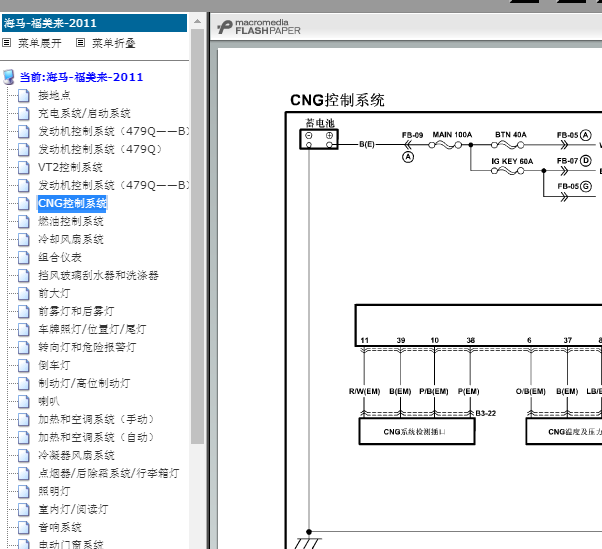Open 车牌照灯/位置灯/尾灯 entry
Screen dimensions: 602x549
(93, 329)
